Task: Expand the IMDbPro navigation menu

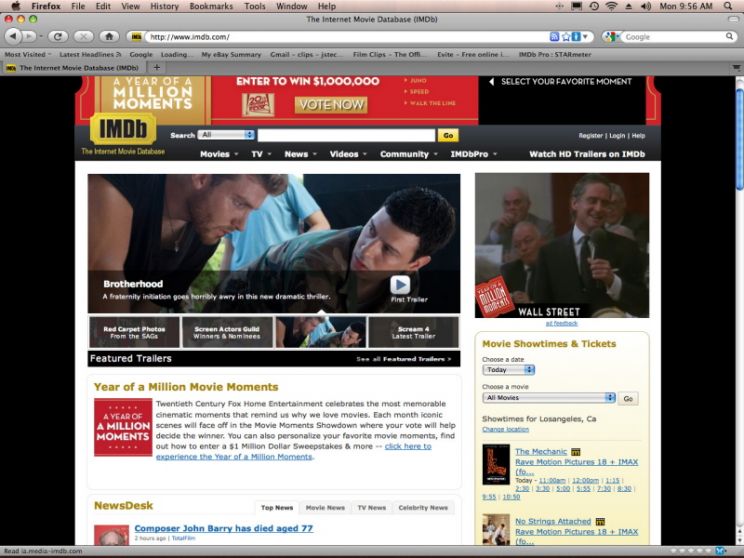Action: (x=474, y=154)
